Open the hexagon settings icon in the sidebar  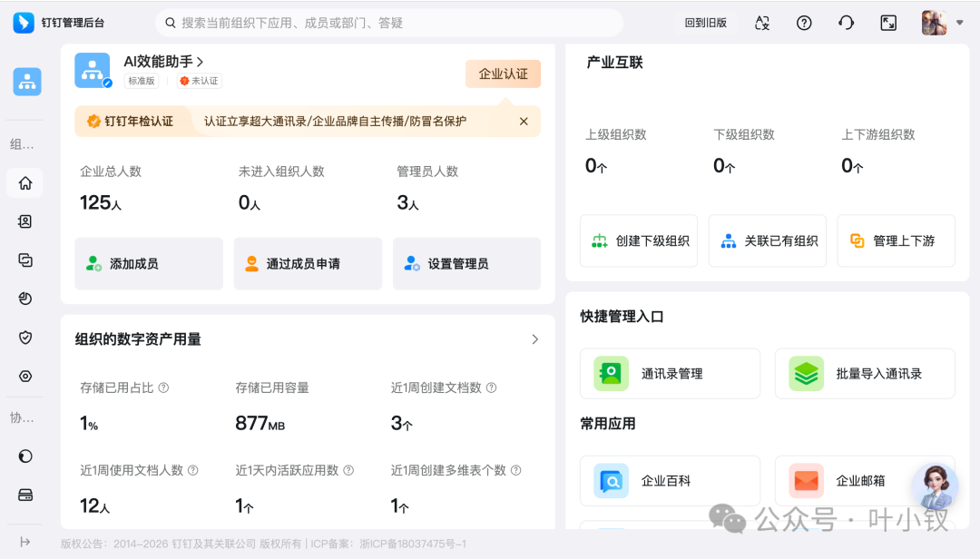point(25,377)
